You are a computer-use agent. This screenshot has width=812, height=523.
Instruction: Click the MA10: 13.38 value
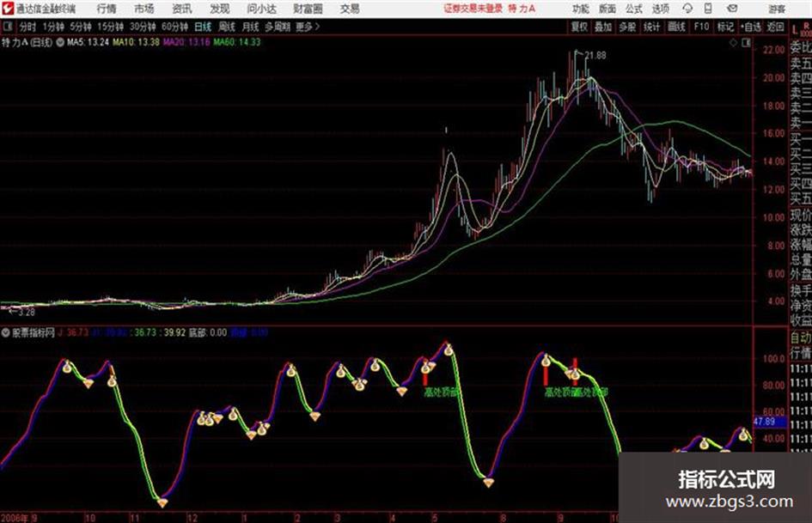pos(137,42)
